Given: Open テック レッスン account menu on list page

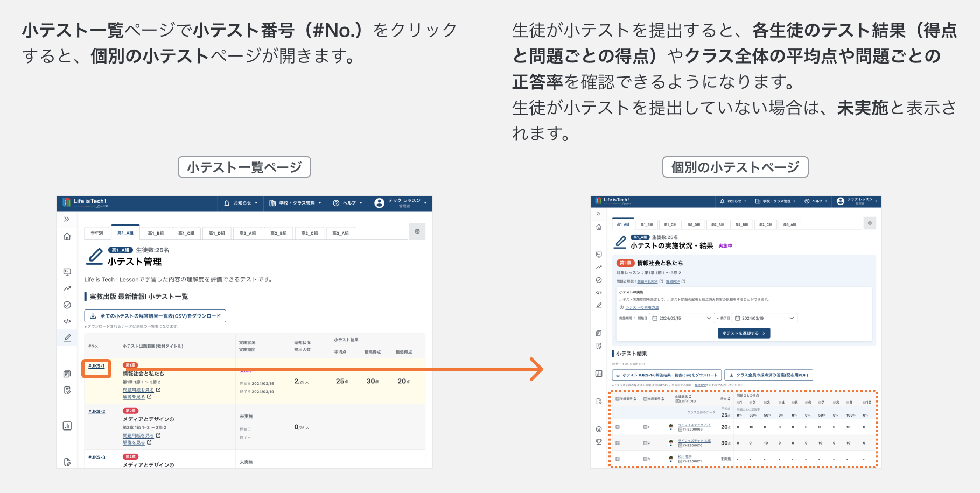Looking at the screenshot, I should pos(401,203).
